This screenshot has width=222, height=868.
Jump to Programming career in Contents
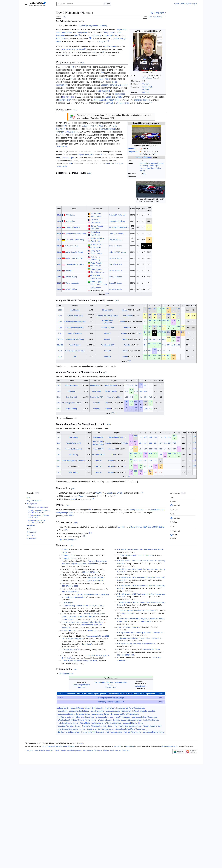click(x=34, y=501)
